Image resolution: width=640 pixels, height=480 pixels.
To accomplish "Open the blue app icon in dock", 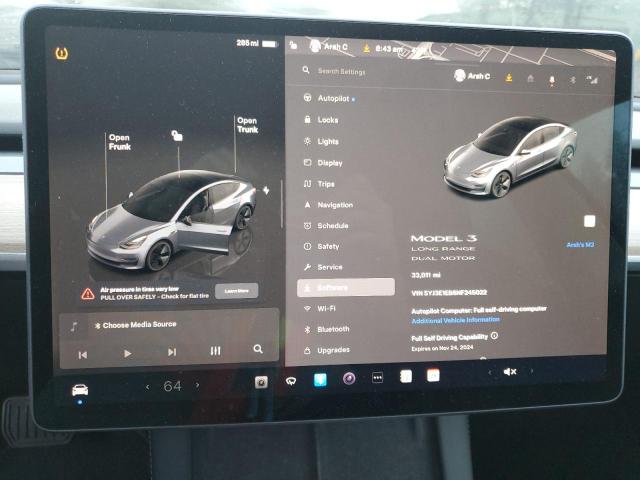I will [x=320, y=380].
